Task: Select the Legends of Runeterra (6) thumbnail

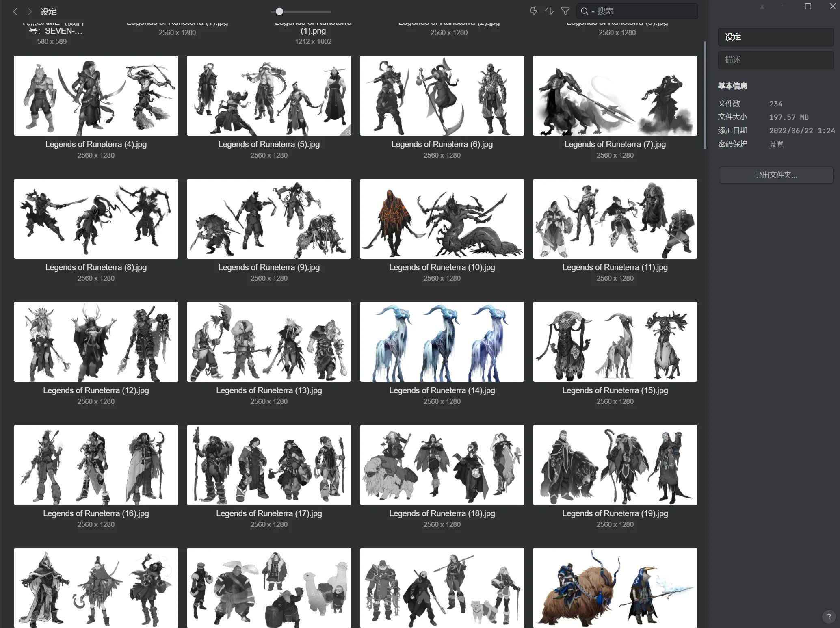Action: tap(442, 96)
